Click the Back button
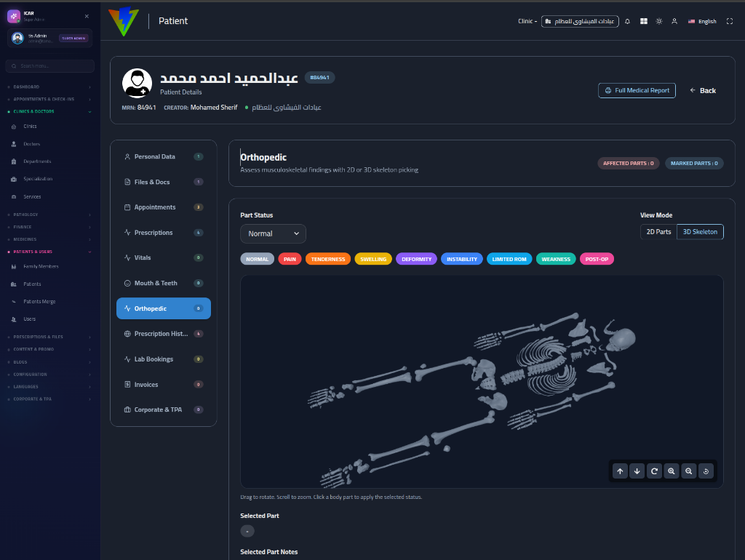 coord(703,90)
